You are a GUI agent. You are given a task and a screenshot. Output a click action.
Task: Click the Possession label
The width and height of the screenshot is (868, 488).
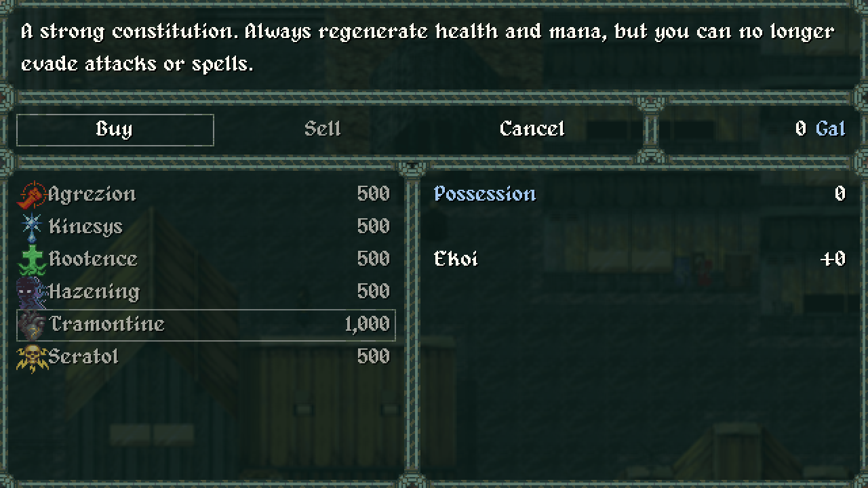[485, 194]
